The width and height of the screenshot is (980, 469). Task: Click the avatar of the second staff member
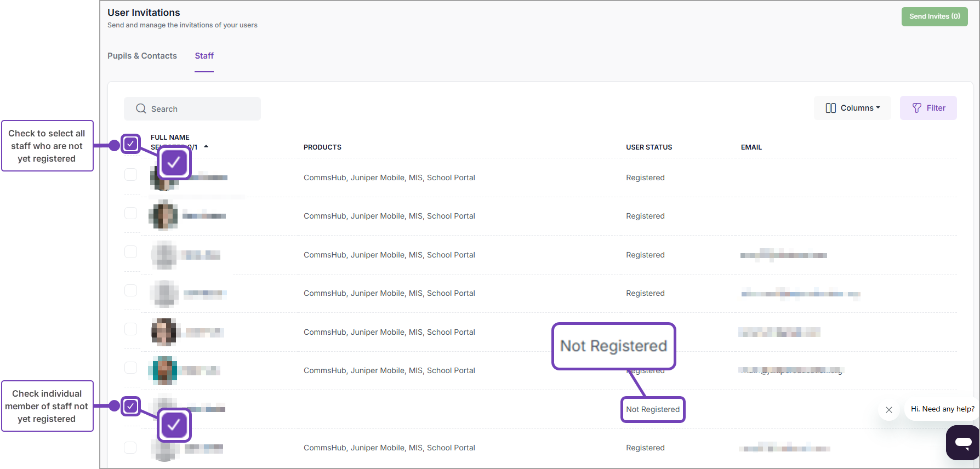coord(163,215)
